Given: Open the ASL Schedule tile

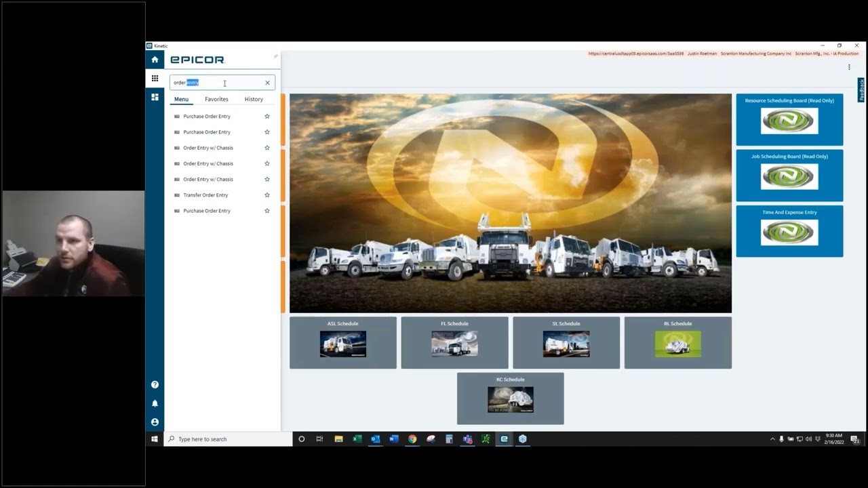Looking at the screenshot, I should pos(343,343).
